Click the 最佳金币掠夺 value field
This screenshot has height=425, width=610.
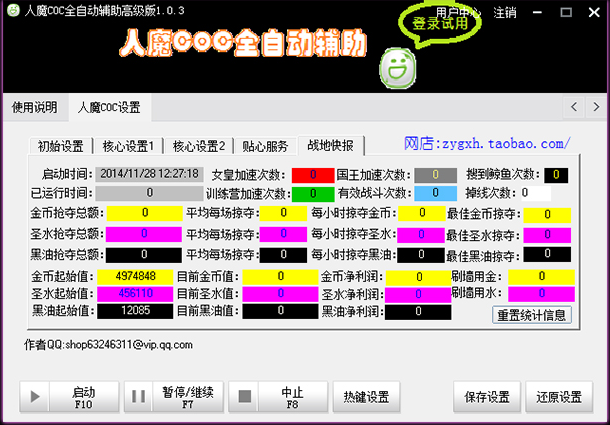point(547,215)
